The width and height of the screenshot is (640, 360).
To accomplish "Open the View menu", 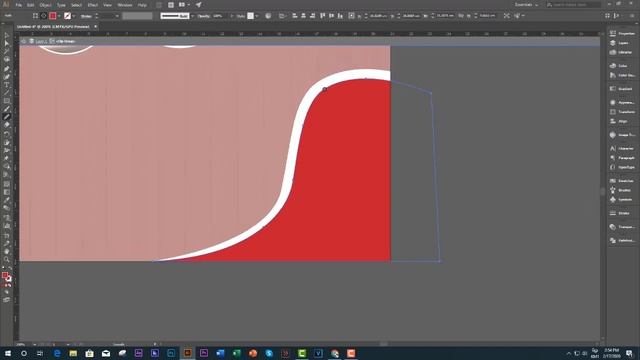I will click(x=107, y=5).
